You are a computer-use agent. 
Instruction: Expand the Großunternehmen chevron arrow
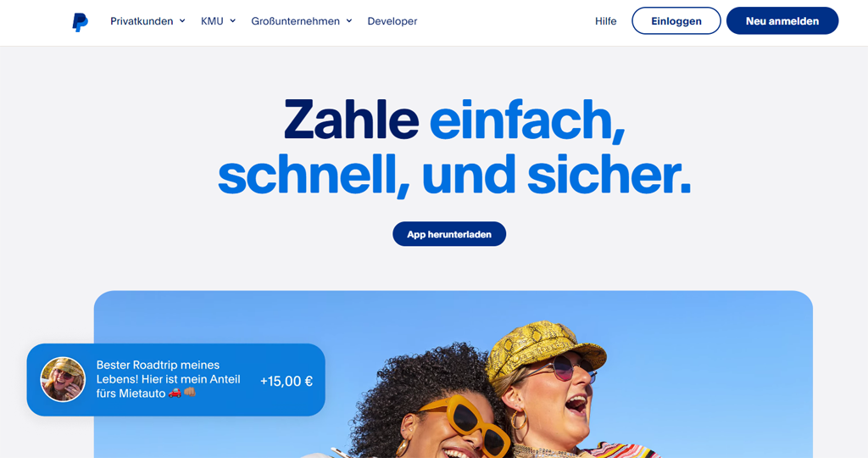[x=348, y=21]
